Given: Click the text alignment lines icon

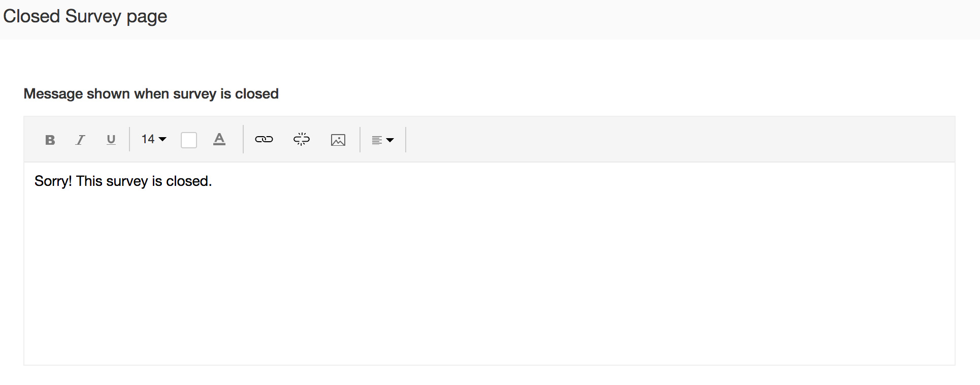Looking at the screenshot, I should (x=377, y=140).
